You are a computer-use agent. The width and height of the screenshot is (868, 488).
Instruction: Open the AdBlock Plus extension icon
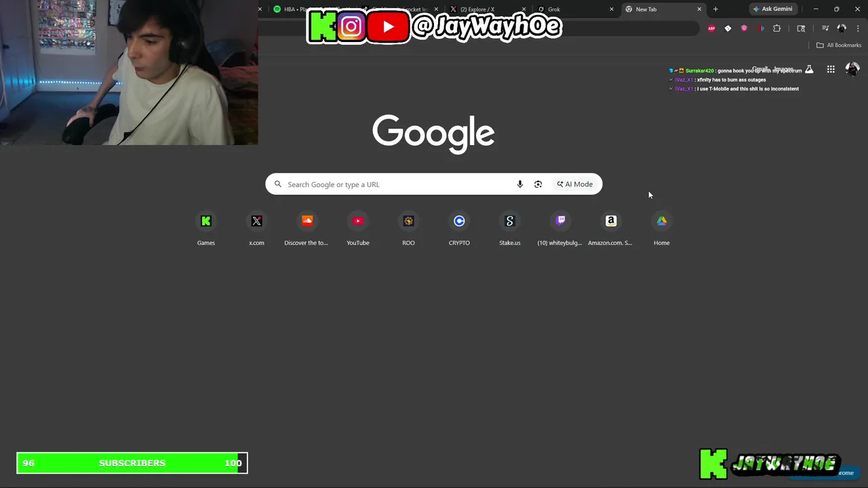[711, 28]
